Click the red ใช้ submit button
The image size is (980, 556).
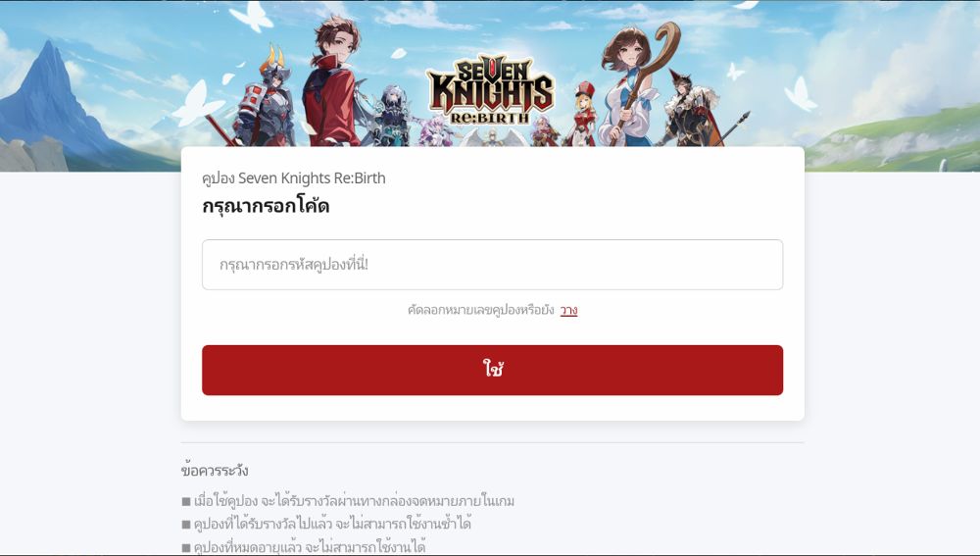pos(493,370)
